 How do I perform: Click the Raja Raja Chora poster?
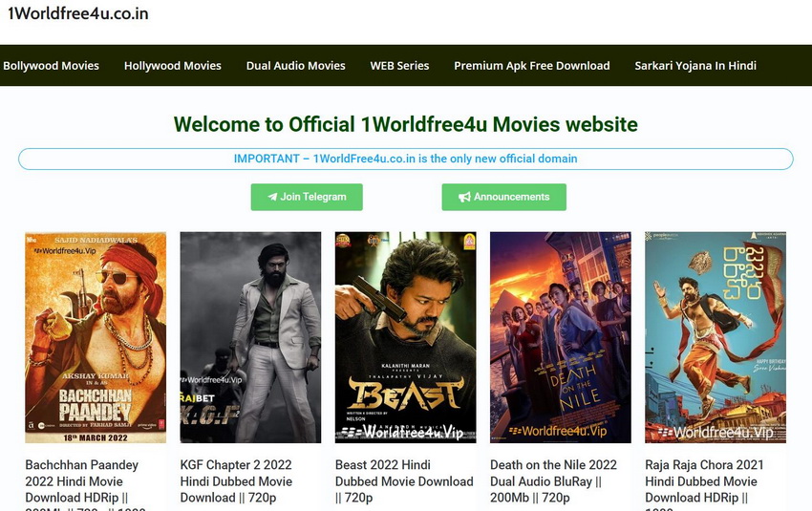coord(715,337)
